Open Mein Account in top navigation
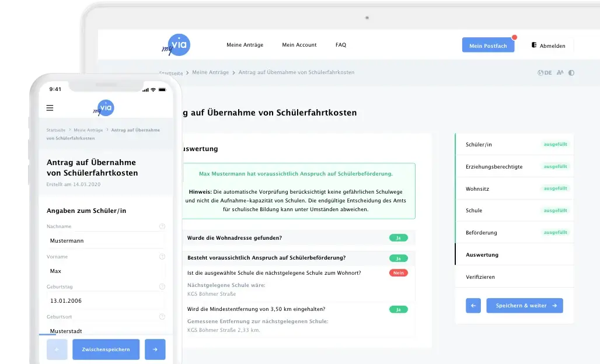 point(299,45)
